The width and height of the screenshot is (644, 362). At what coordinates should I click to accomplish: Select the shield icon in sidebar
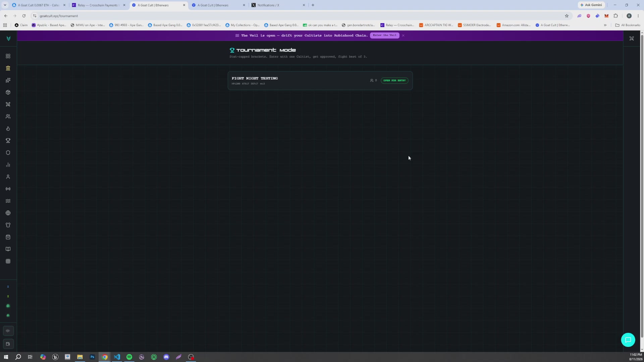[8, 153]
